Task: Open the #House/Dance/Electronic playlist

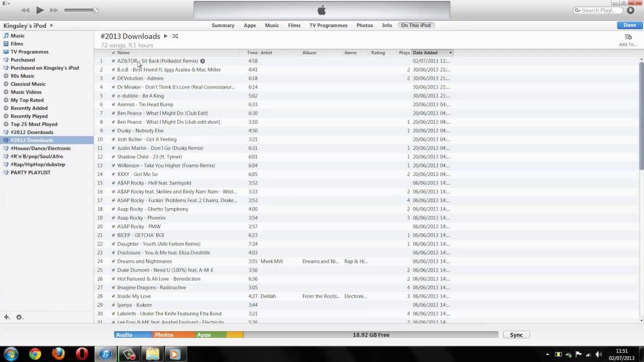Action: pos(41,148)
